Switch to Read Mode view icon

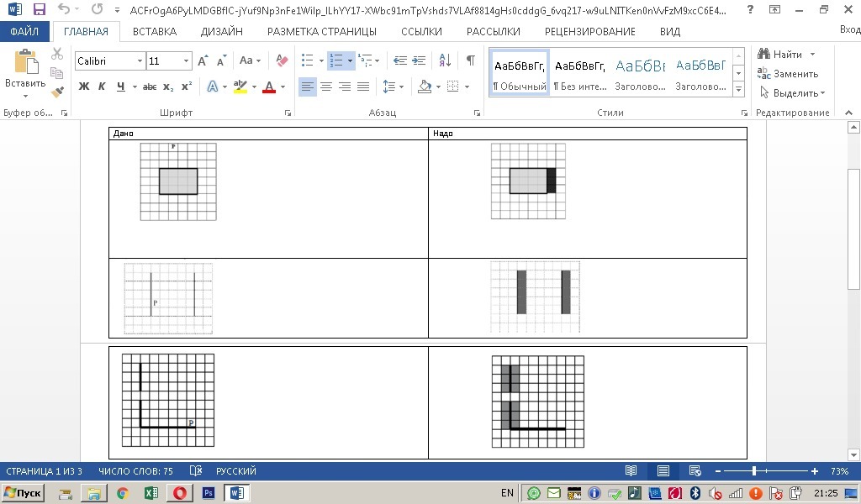631,470
